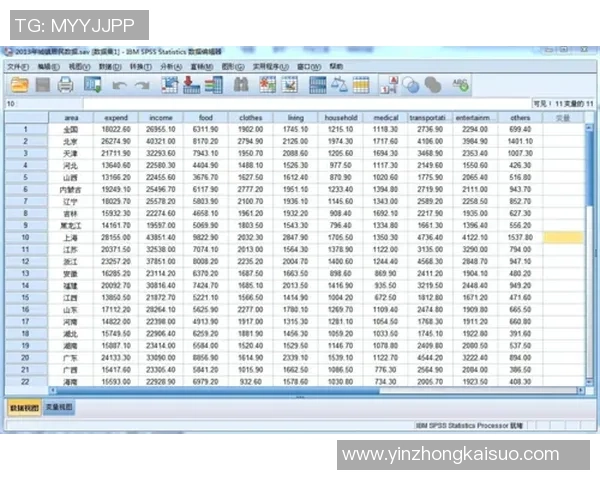Screen dimensions: 600x480
Task: Click row number 10 header
Action: 23,238
